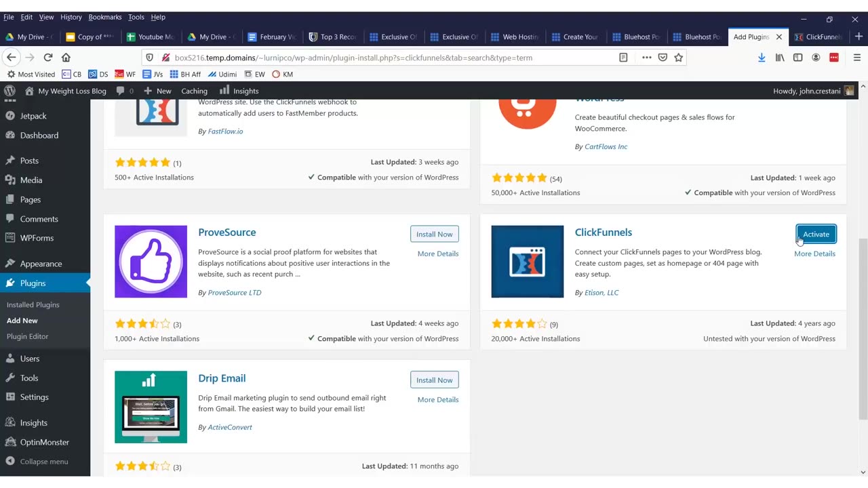
Task: Select the Plugins menu item
Action: tap(45, 283)
